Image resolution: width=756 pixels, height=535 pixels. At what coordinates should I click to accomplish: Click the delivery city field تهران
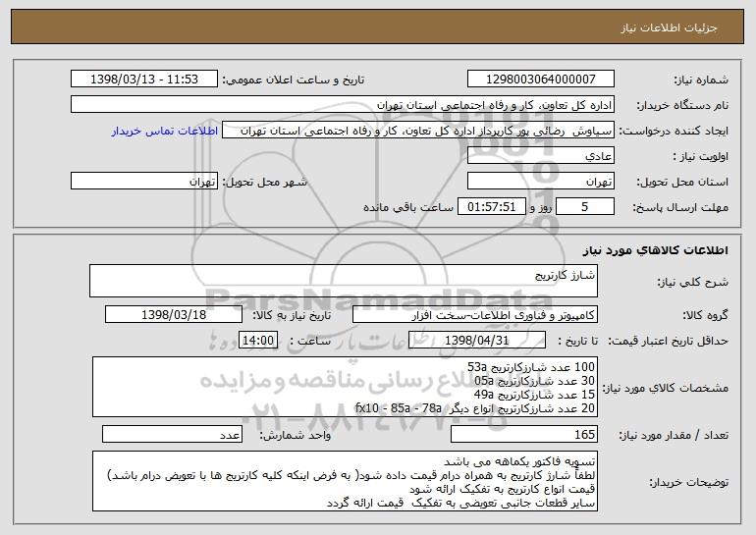[x=144, y=182]
